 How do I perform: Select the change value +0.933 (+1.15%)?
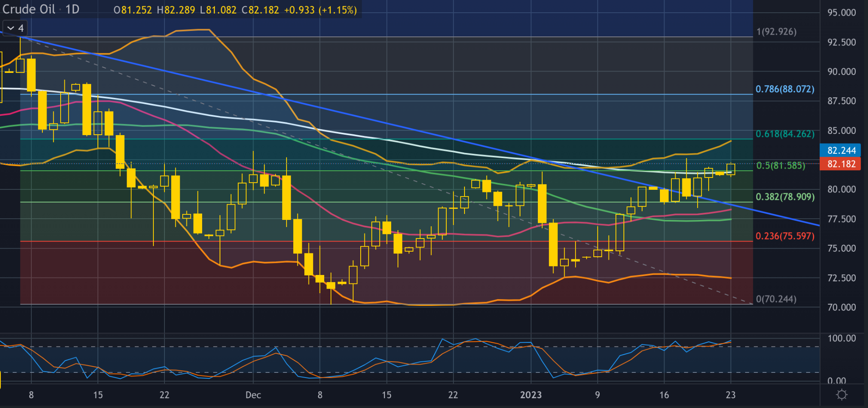(x=320, y=10)
